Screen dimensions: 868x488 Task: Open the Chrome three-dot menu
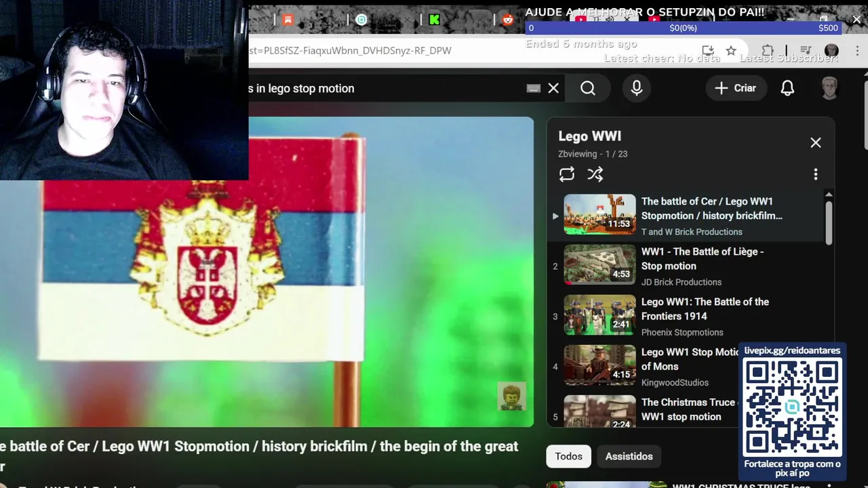coord(856,51)
